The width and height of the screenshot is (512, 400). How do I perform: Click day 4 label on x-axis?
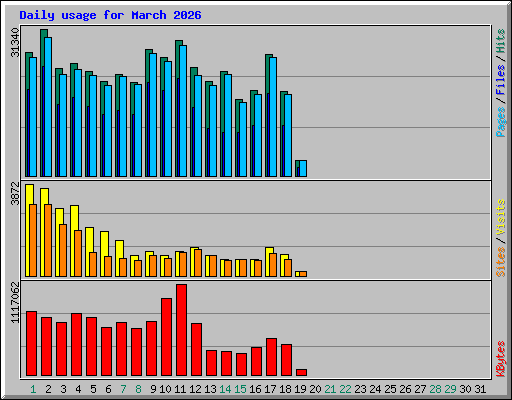point(78,389)
